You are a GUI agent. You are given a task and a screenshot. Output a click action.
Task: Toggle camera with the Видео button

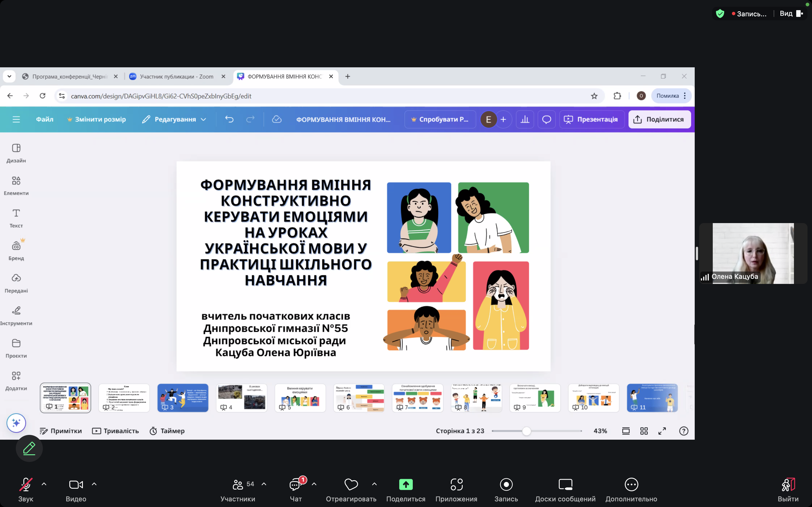click(76, 489)
